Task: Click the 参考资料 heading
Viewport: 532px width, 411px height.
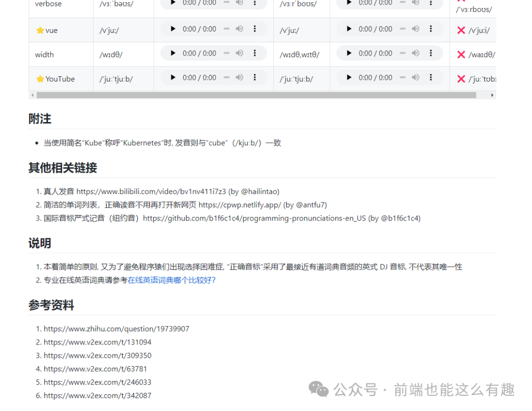Action: click(x=51, y=305)
